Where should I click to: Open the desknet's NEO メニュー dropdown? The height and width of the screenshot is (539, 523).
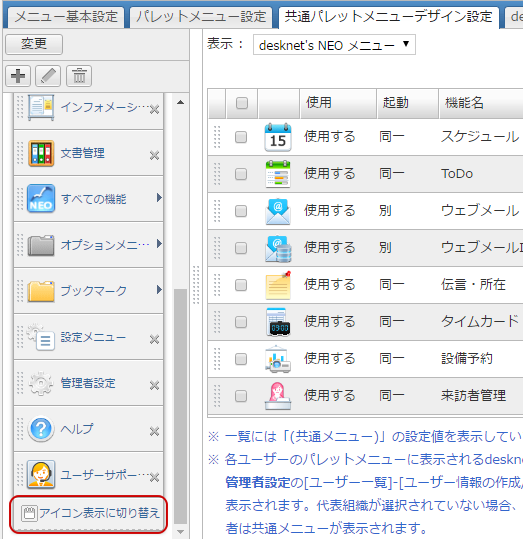point(334,45)
